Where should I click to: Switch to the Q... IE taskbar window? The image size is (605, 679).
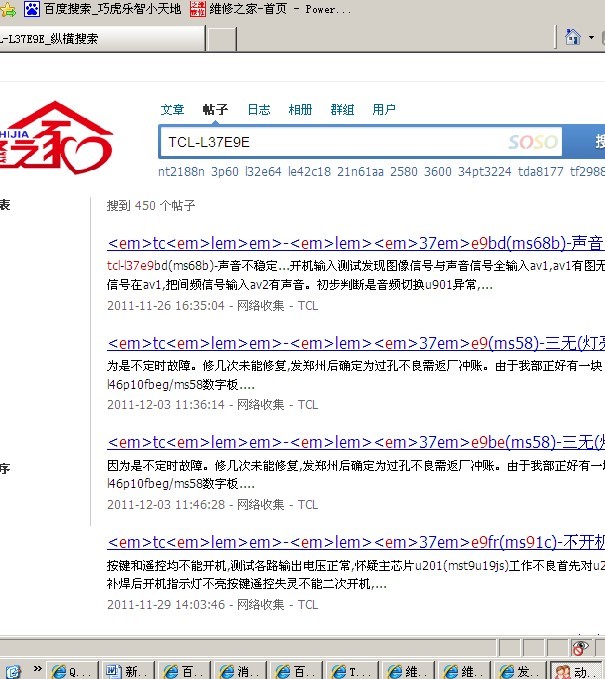point(72,671)
